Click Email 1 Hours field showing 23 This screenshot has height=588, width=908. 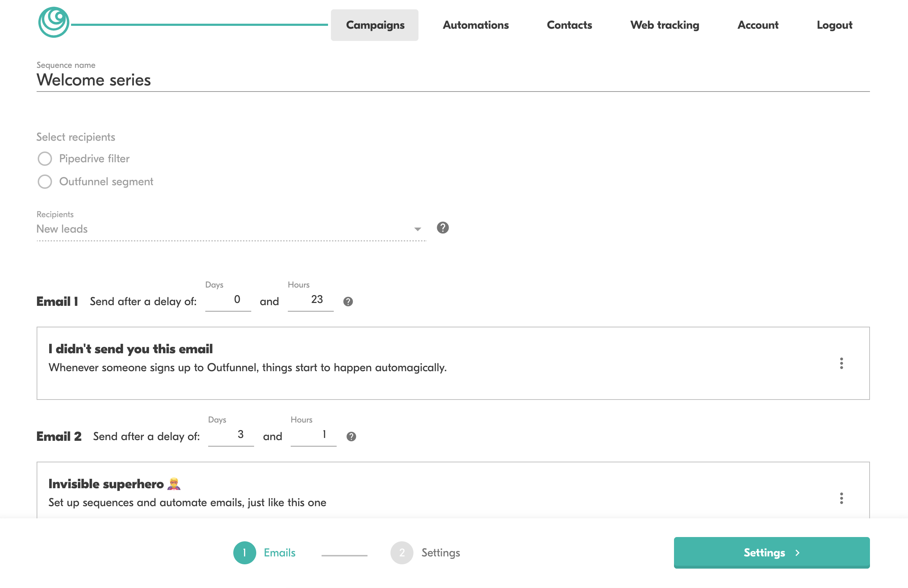[x=310, y=300]
